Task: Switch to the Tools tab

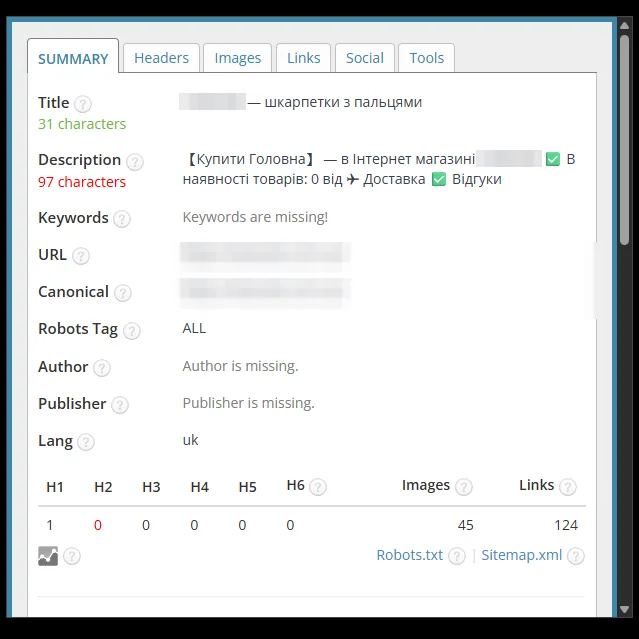Action: pos(426,58)
